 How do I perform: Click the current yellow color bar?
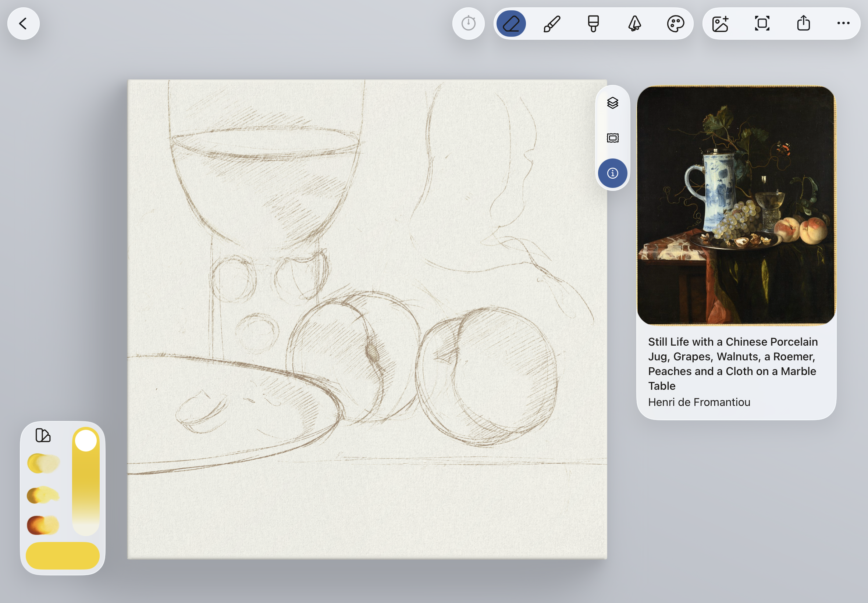(x=63, y=556)
